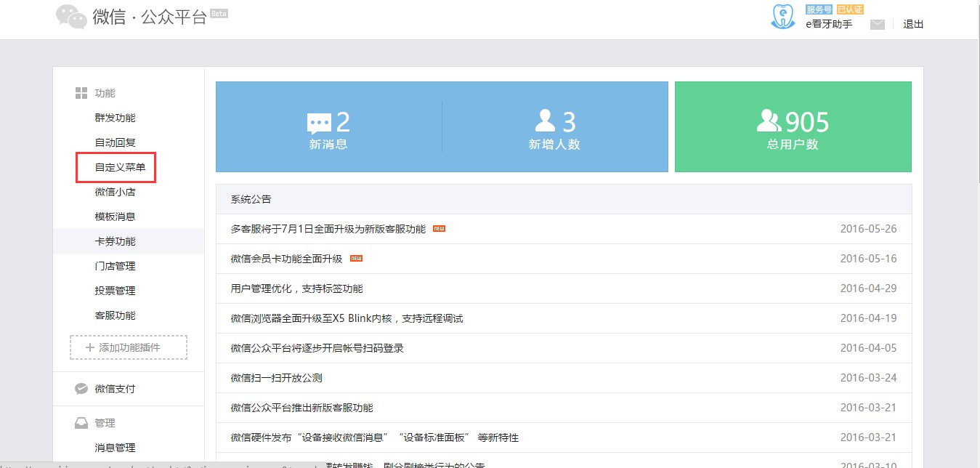
Task: Open 消息管理 in the sidebar
Action: pyautogui.click(x=115, y=448)
